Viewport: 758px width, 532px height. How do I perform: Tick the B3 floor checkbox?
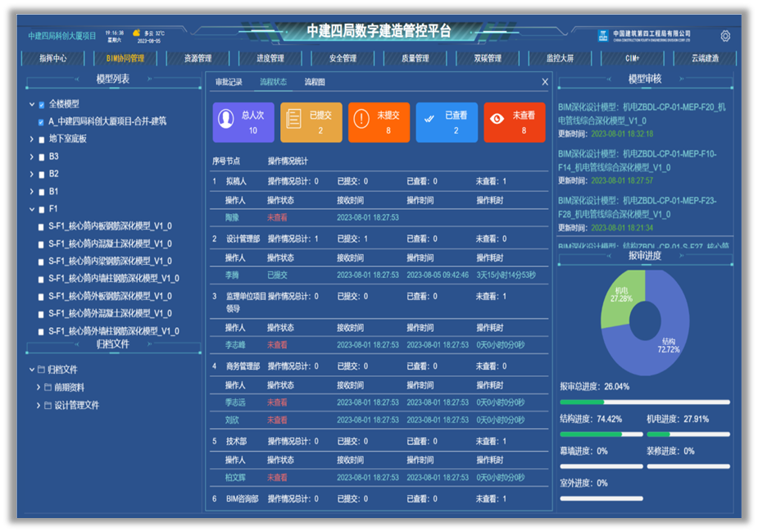pyautogui.click(x=42, y=157)
